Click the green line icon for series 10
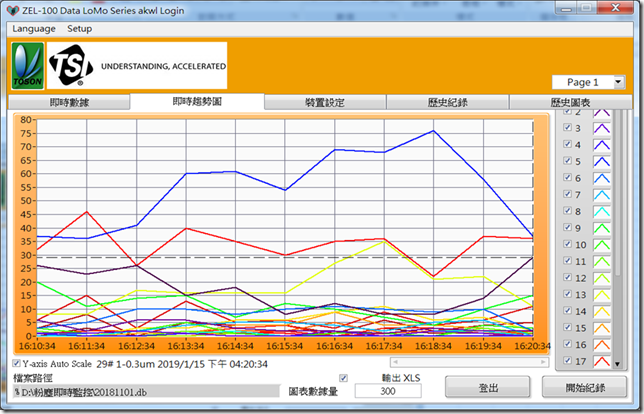 (603, 244)
